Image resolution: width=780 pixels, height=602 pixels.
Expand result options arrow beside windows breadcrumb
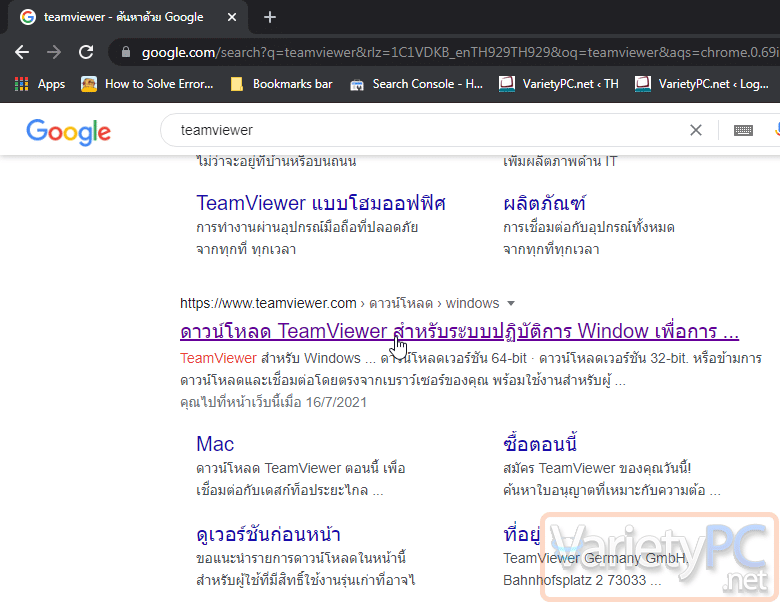pos(511,303)
